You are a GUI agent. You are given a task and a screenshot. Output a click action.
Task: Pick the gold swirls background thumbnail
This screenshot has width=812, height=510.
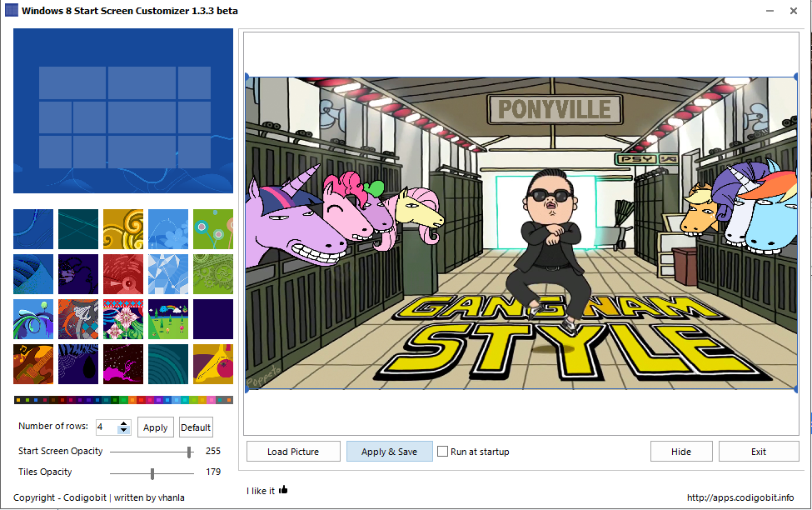click(123, 229)
